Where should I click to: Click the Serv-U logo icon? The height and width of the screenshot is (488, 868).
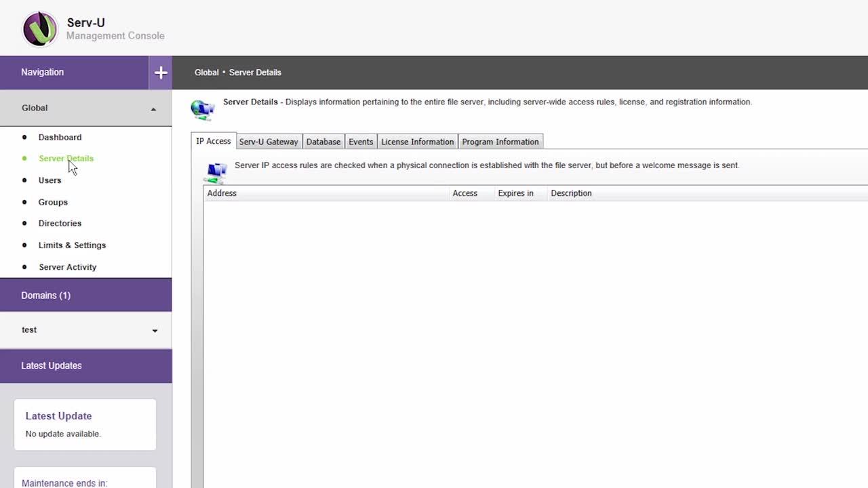pyautogui.click(x=39, y=28)
